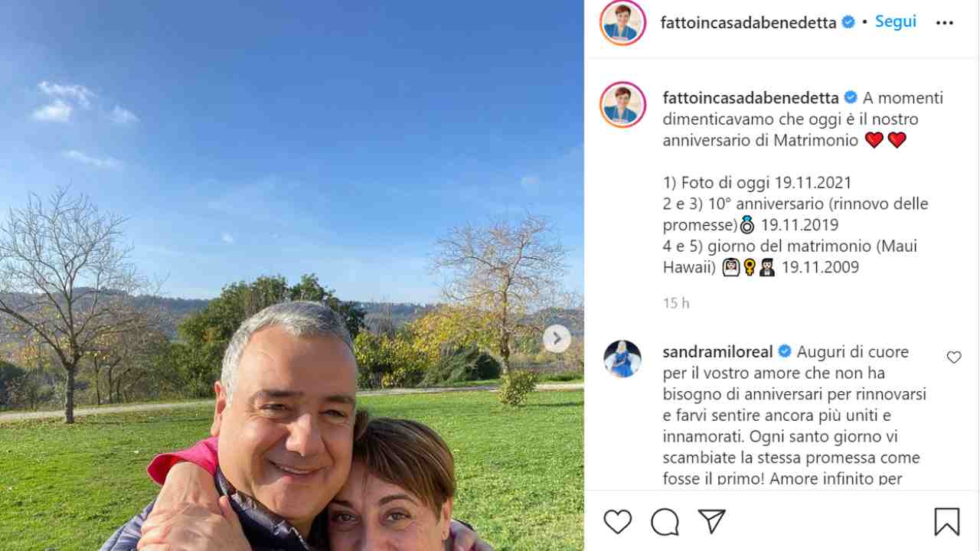This screenshot has height=551, width=980.
Task: Click the 15 h post timestamp
Action: (x=676, y=303)
